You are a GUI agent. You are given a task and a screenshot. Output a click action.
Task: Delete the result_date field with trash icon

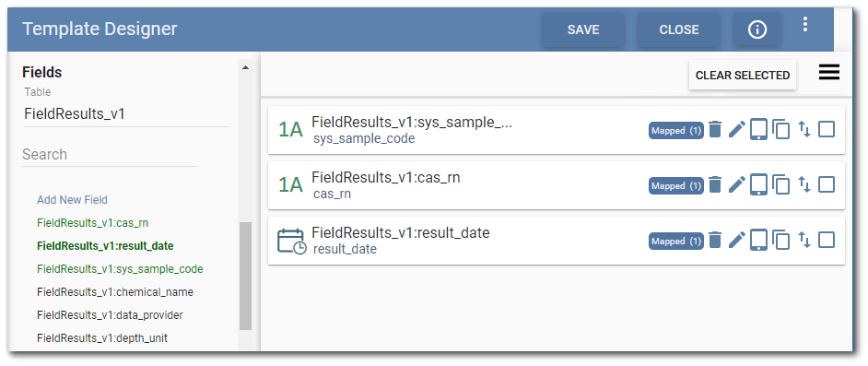coord(715,240)
